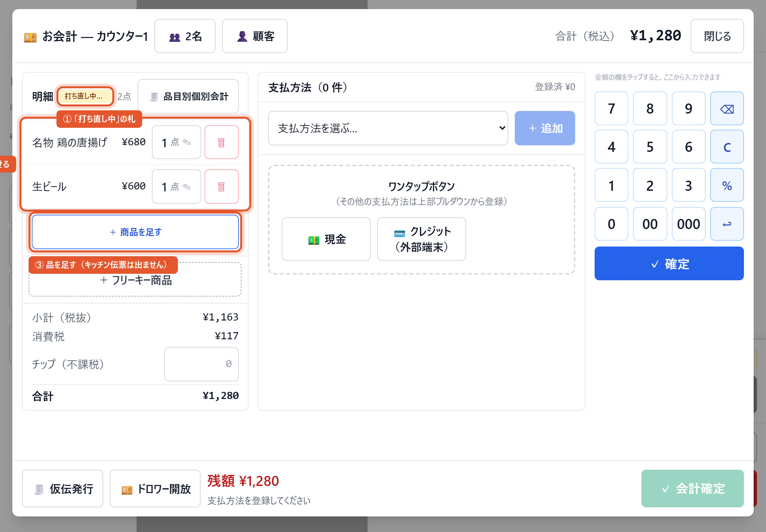The height and width of the screenshot is (532, 766).
Task: Tap numpad key 7
Action: point(611,109)
